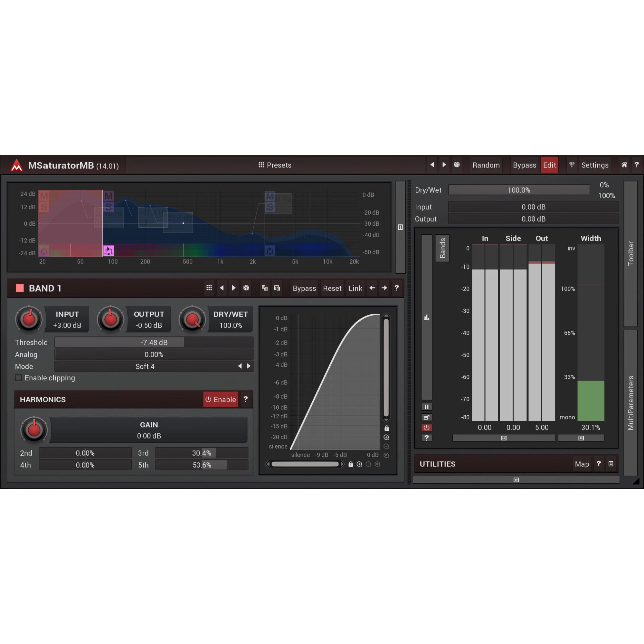Pause the meters with pause icon

pos(427,407)
